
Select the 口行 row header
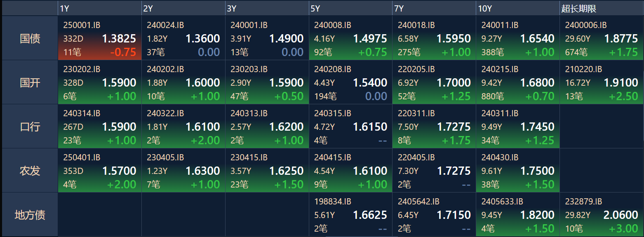[30, 127]
